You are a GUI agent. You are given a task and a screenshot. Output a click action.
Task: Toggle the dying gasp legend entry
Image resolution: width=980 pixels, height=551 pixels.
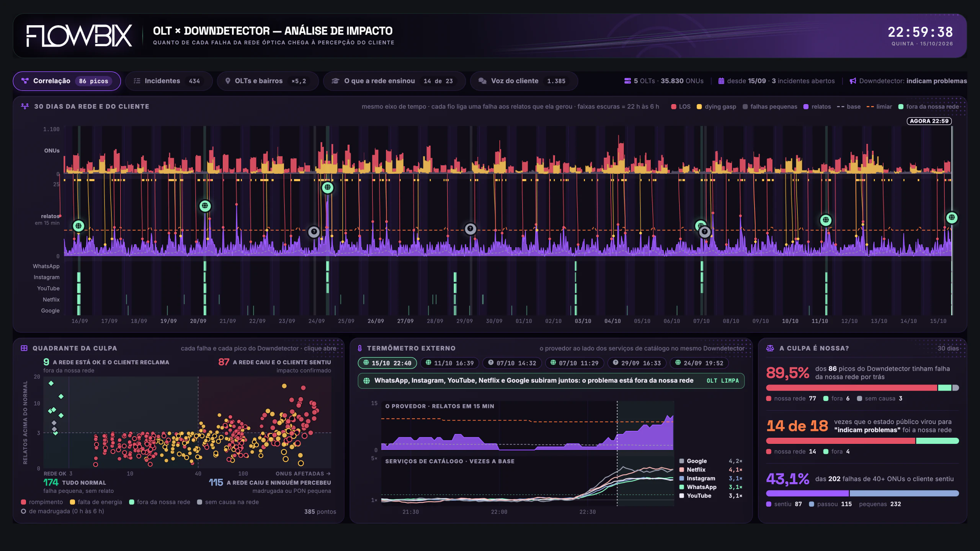pos(716,107)
